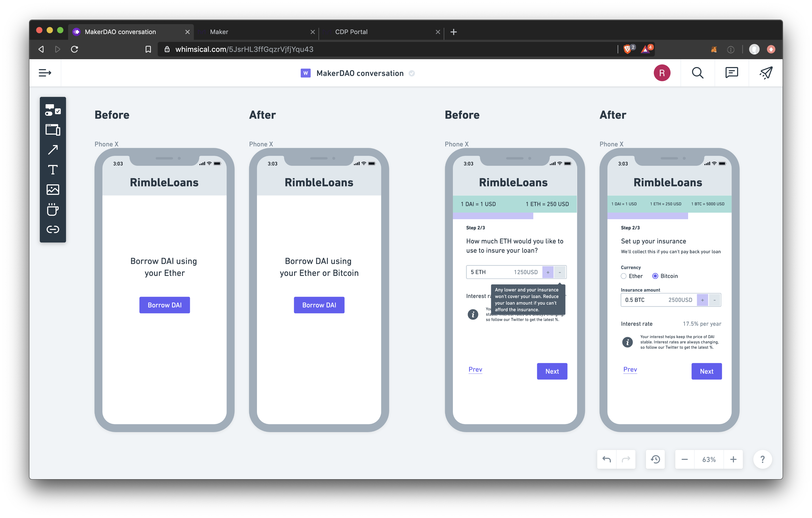Select the Bitcoin currency radio button
This screenshot has height=518, width=812.
tap(655, 276)
